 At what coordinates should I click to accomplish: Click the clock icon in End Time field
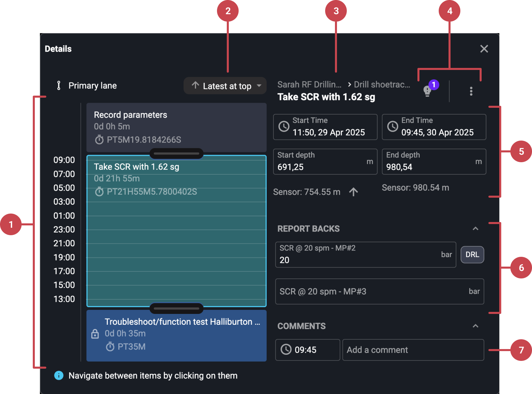coord(392,127)
